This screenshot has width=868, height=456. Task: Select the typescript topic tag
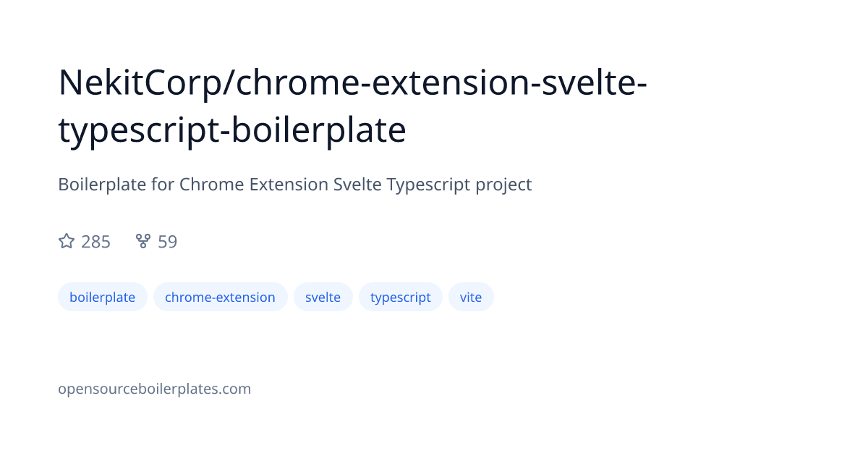pos(400,297)
